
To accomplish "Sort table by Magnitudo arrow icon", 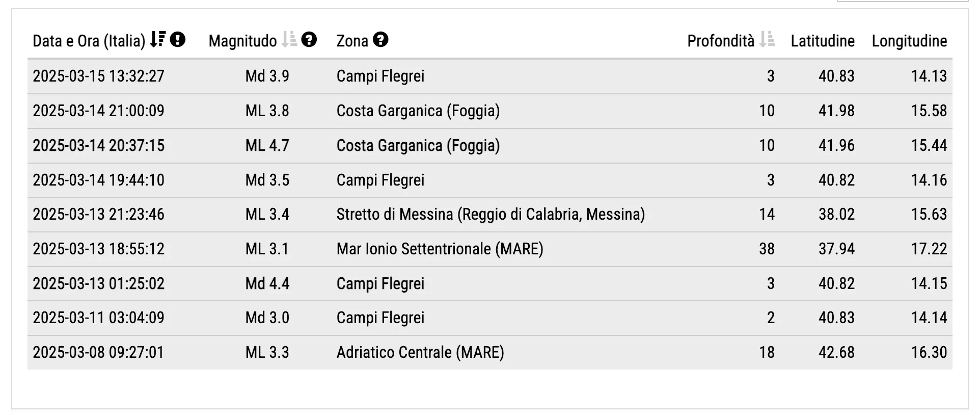I will (289, 39).
